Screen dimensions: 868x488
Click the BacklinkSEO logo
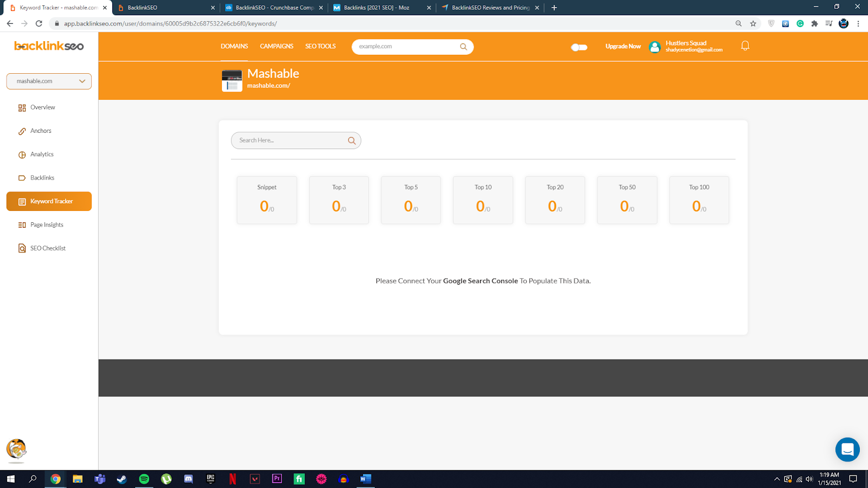click(x=49, y=46)
